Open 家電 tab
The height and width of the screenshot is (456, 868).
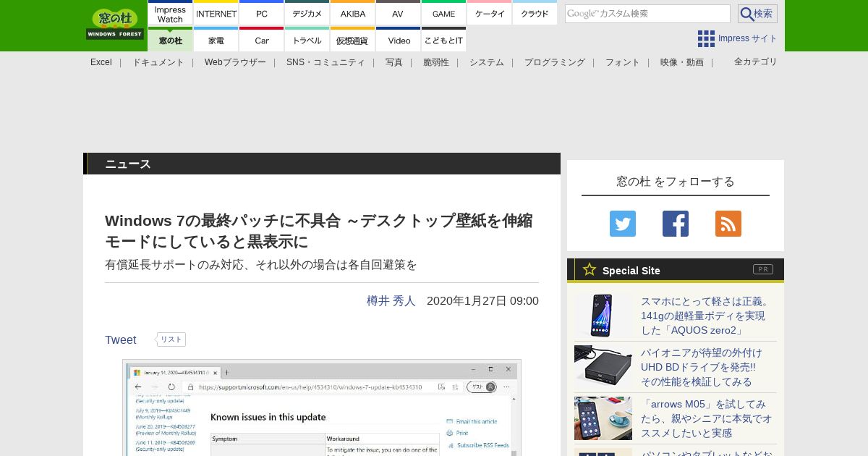[x=216, y=40]
